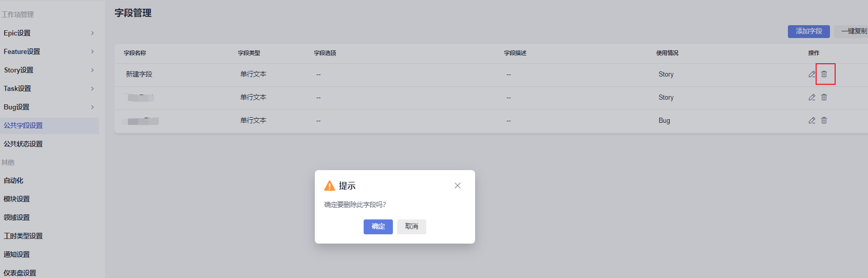The width and height of the screenshot is (868, 278).
Task: Expand Task设置 chevron
Action: coord(92,88)
